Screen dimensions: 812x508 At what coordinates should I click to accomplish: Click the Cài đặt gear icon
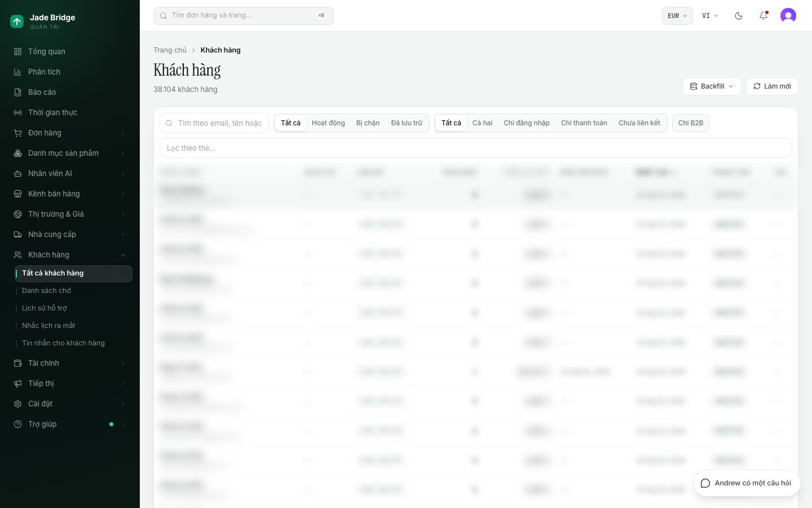click(17, 404)
